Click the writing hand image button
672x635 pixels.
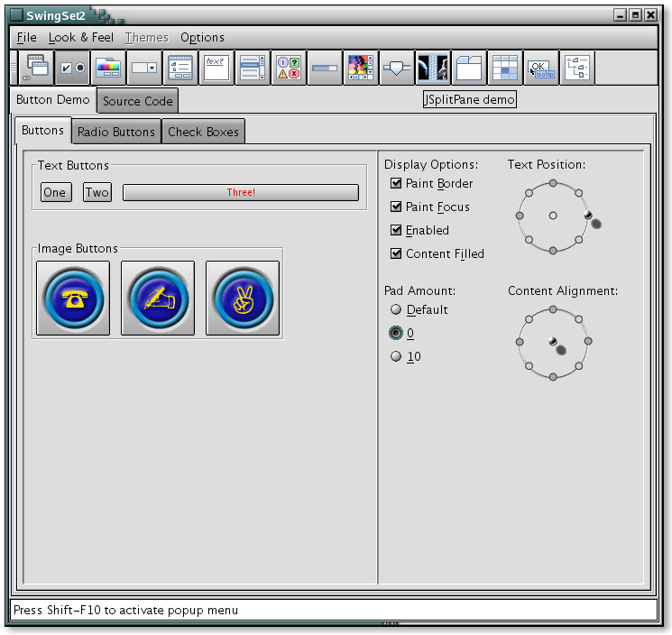point(158,299)
